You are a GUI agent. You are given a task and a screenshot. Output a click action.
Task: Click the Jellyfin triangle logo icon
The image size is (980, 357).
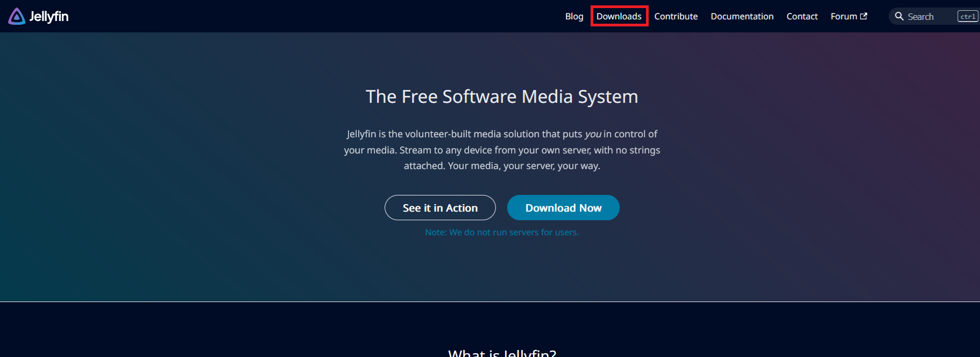click(x=17, y=17)
